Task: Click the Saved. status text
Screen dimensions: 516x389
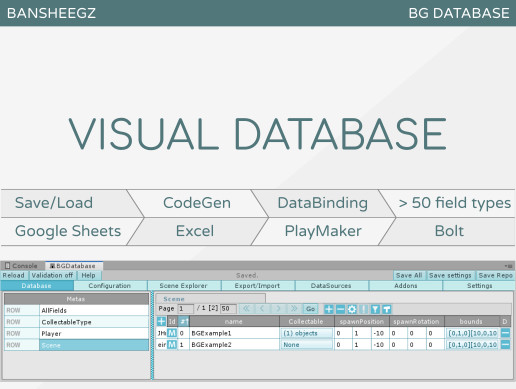Action: 247,275
